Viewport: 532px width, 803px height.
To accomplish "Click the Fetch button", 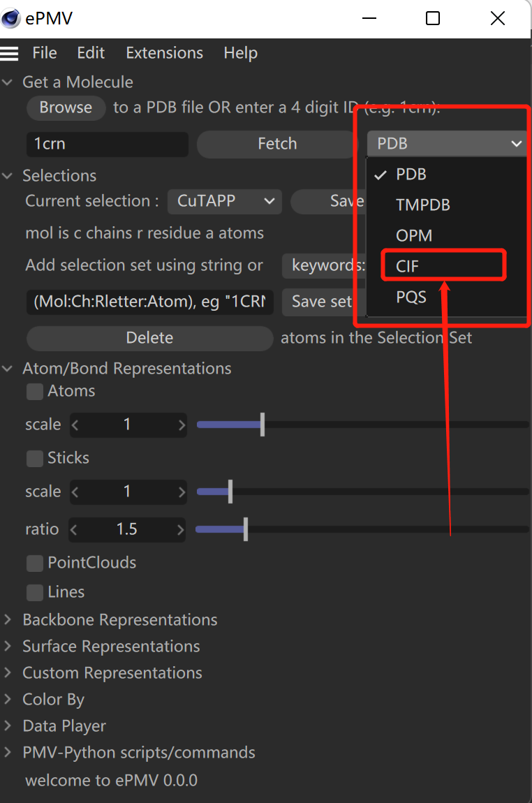I will coord(277,144).
